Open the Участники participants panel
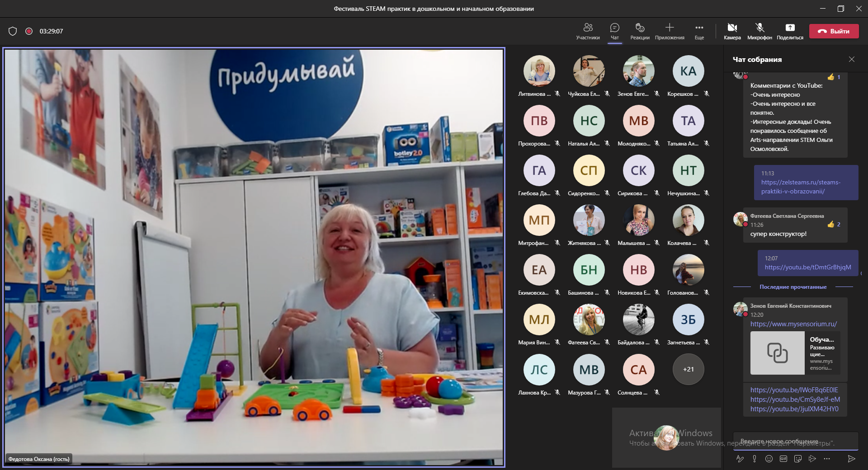Screen dimensions: 868x470 [588, 31]
